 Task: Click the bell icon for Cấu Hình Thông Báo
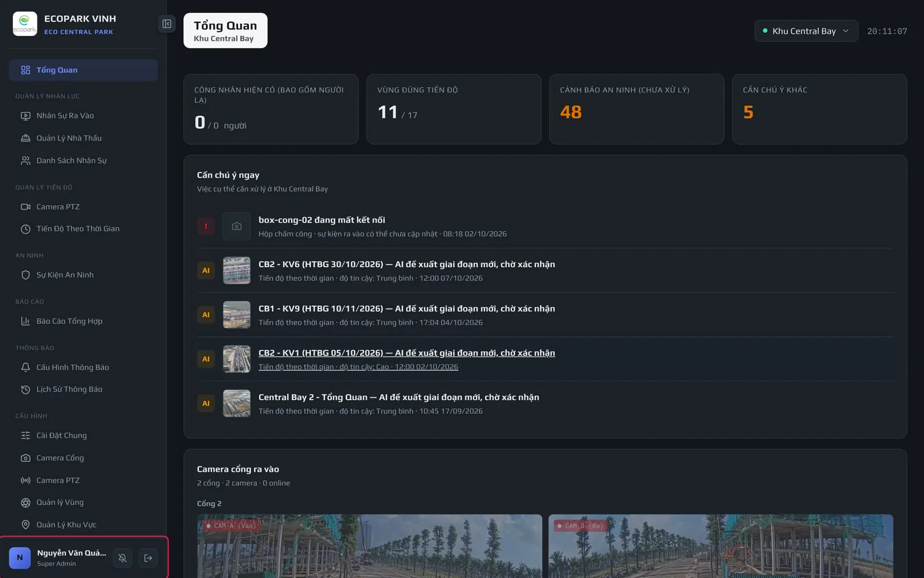click(x=25, y=368)
